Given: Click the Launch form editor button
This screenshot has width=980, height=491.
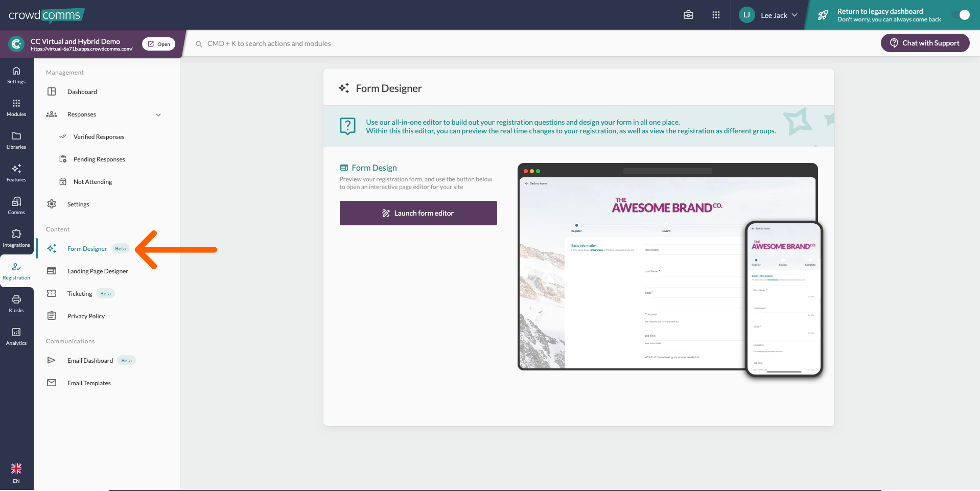Looking at the screenshot, I should (x=418, y=213).
